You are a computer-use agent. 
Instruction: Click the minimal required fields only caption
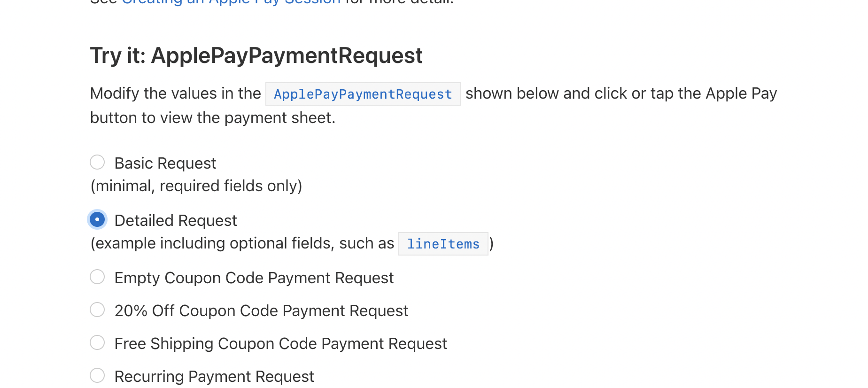(196, 186)
